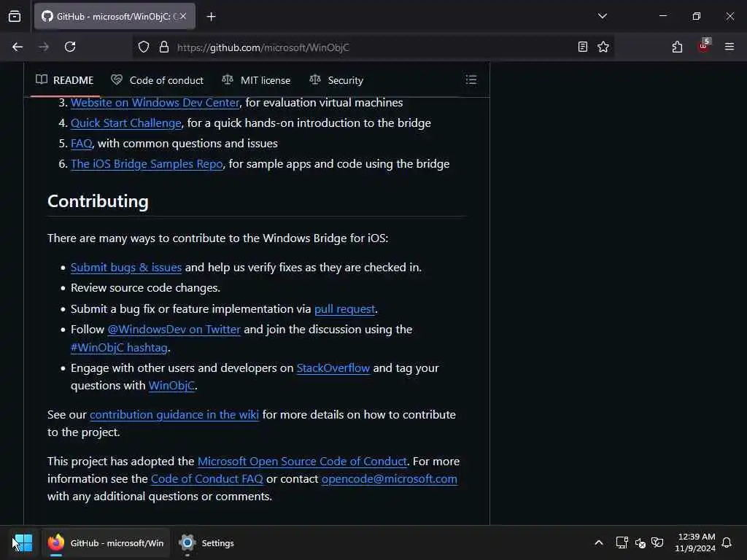
Task: Click opencode@microsoft.com email link
Action: [x=390, y=478]
